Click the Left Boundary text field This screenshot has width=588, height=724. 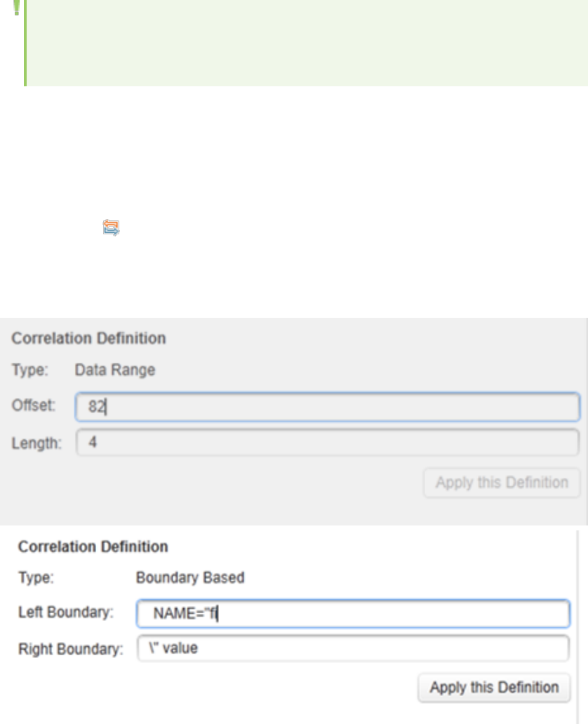[352, 614]
